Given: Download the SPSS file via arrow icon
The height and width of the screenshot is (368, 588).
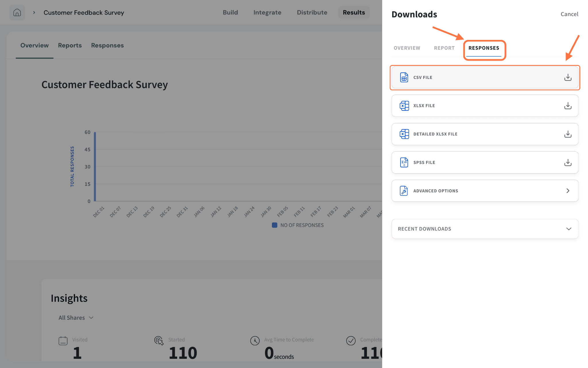Looking at the screenshot, I should point(568,162).
